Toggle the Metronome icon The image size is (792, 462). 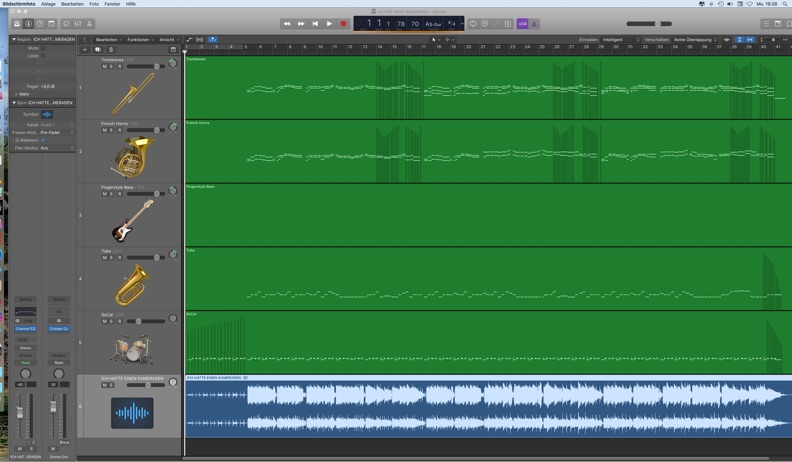[x=534, y=24]
